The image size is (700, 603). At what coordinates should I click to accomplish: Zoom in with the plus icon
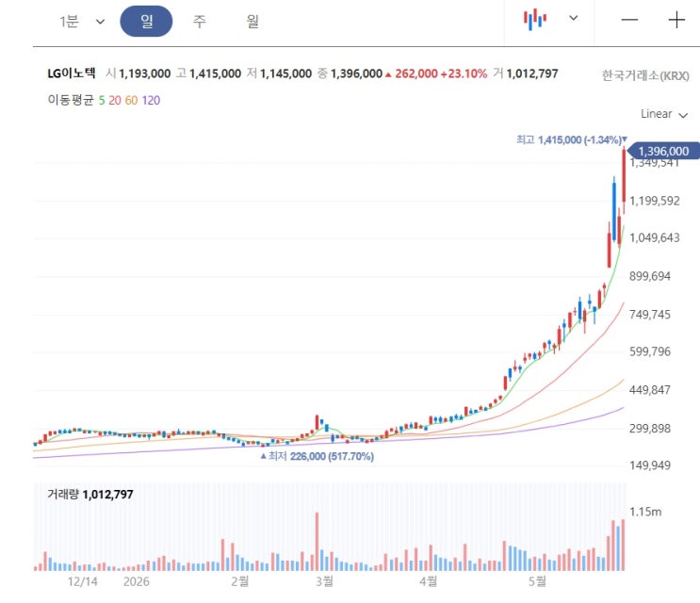coord(676,20)
